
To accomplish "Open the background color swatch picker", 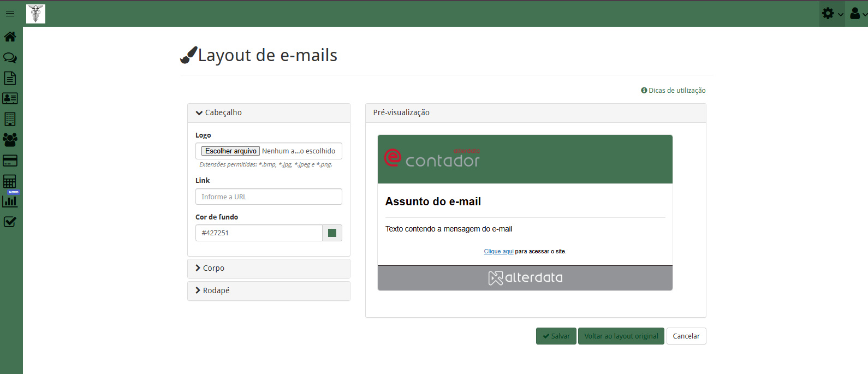I will click(x=332, y=233).
